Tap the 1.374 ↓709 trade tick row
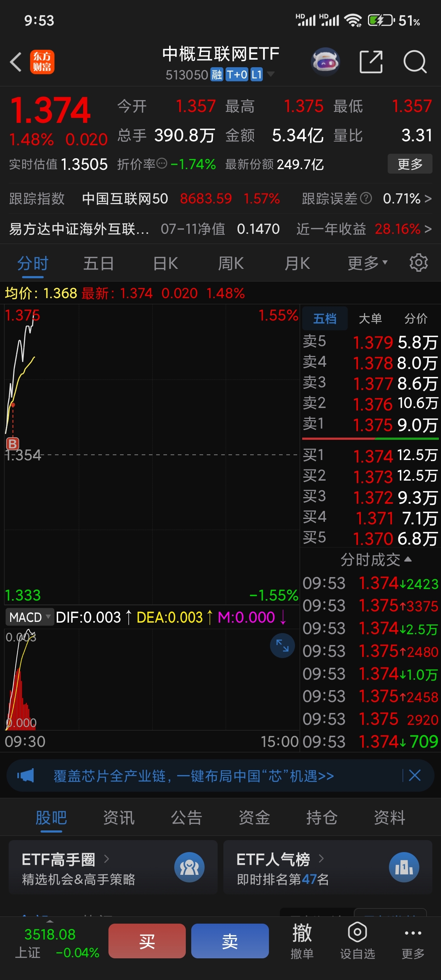The image size is (441, 980). (x=370, y=742)
